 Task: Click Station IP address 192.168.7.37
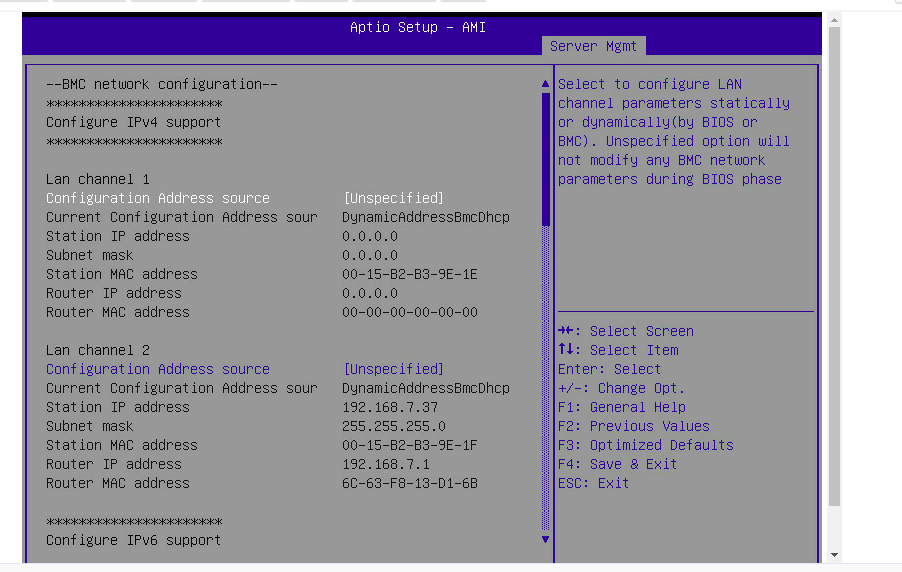[390, 407]
